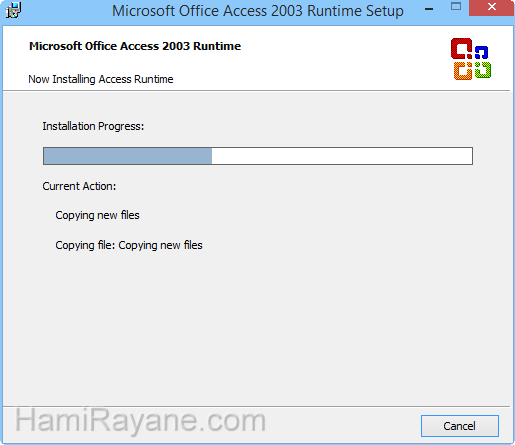Click the blue square of Office logo

tap(481, 52)
